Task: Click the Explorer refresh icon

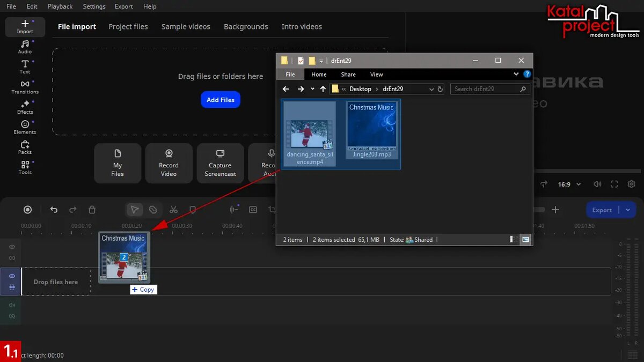Action: coord(440,89)
